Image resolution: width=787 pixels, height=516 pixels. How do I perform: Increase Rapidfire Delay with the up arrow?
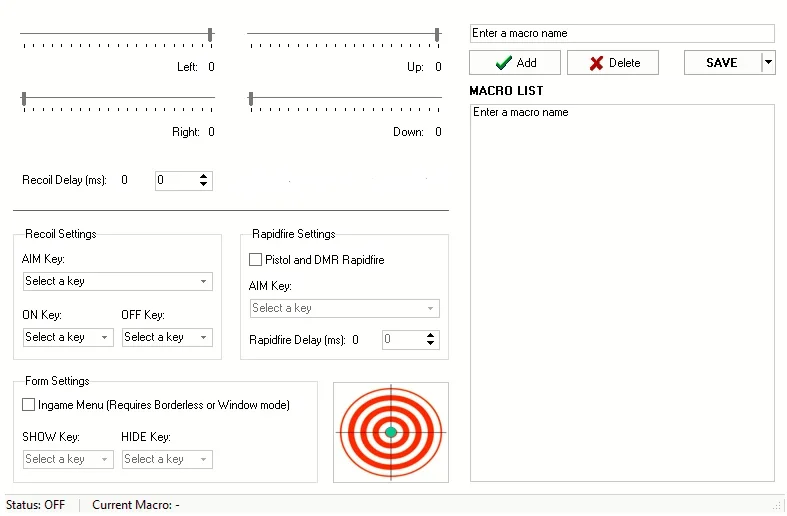click(x=430, y=336)
